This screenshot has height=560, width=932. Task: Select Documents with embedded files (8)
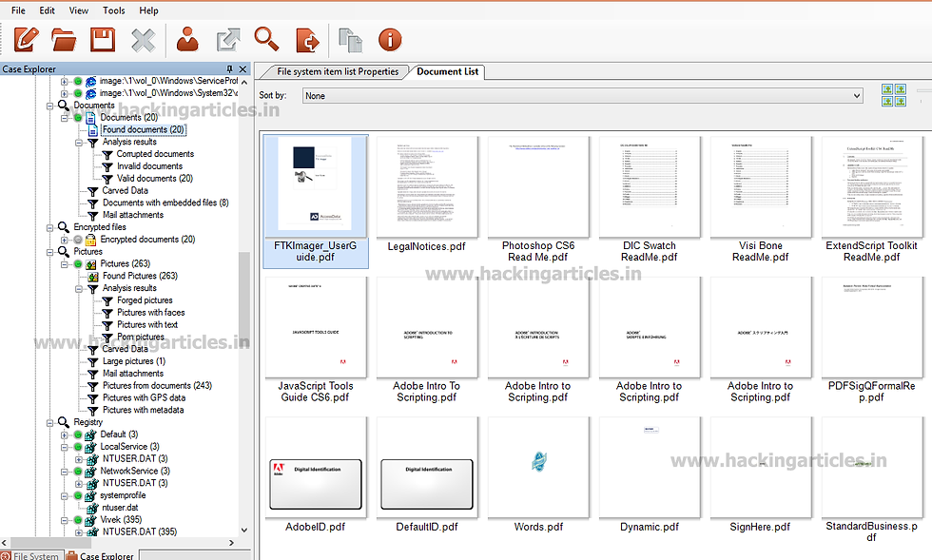165,203
